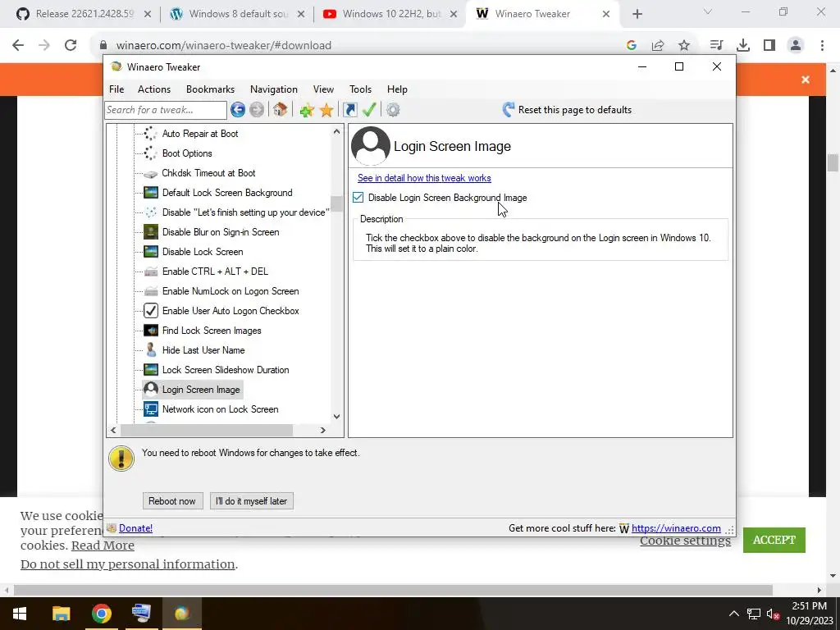Reload the page in Chrome
840x630 pixels.
(x=71, y=46)
